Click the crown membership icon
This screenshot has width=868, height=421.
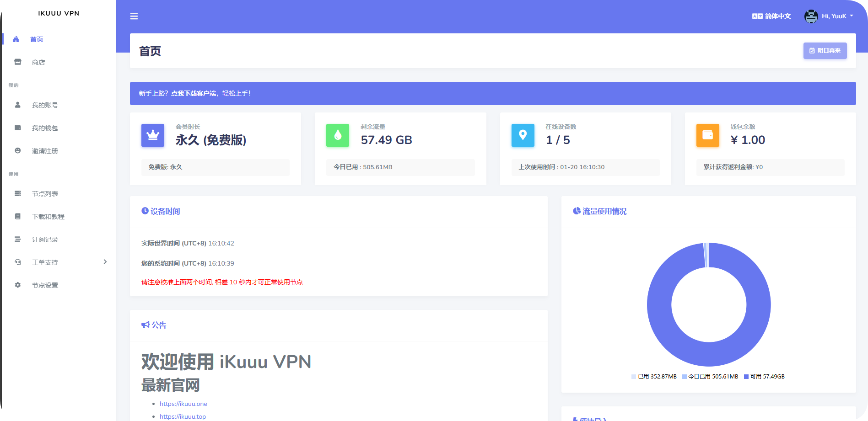coord(153,135)
